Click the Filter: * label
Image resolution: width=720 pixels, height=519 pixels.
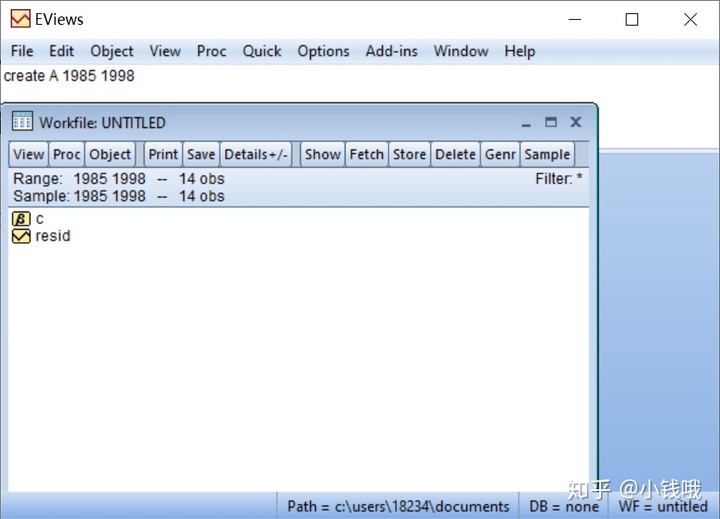coord(558,179)
